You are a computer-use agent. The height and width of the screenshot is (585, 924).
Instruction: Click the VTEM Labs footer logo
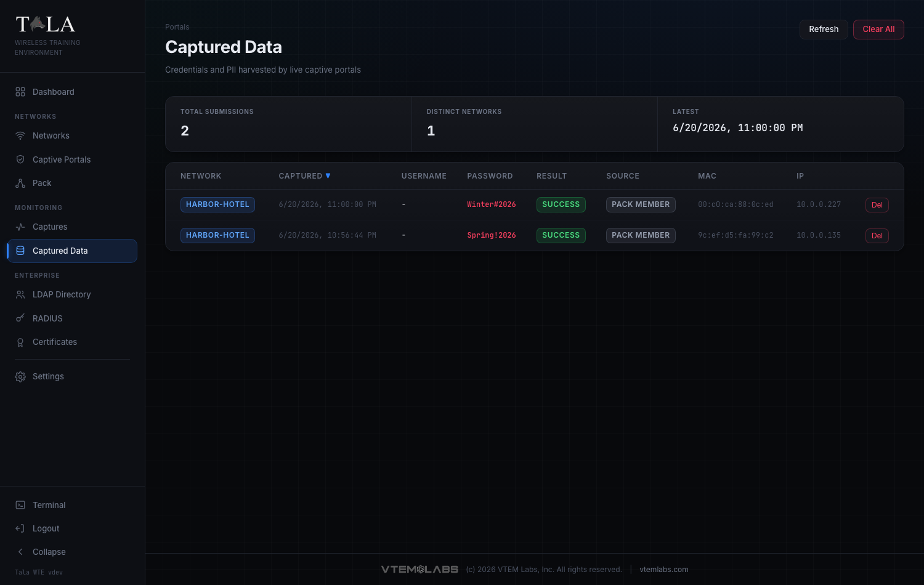click(x=419, y=570)
